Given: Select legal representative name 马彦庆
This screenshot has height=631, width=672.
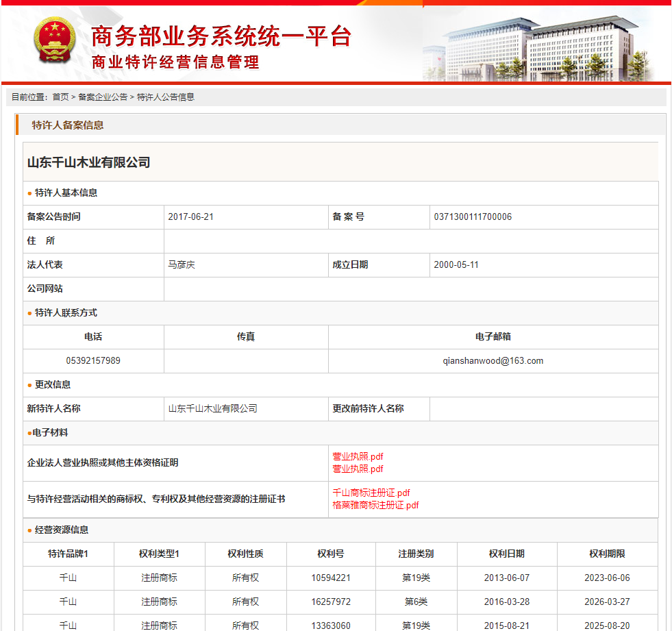Looking at the screenshot, I should (182, 265).
